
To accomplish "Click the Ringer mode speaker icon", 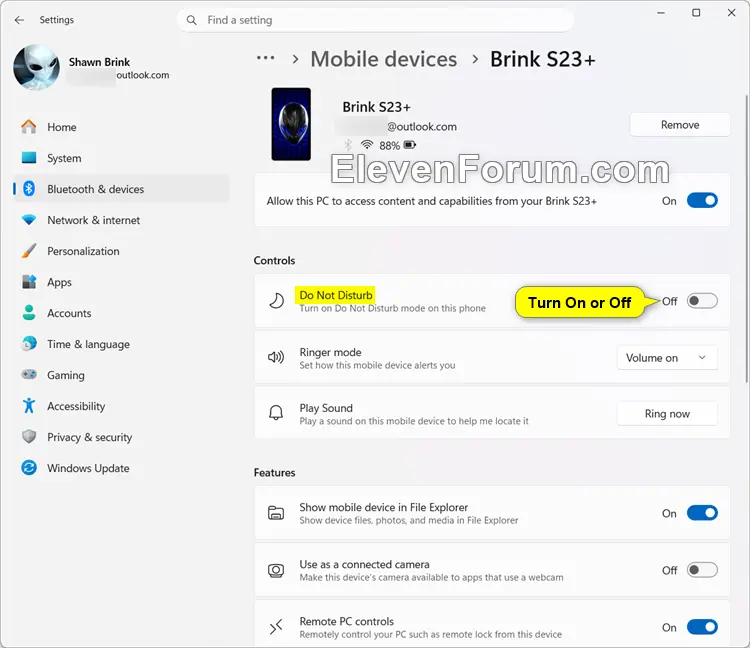I will 276,358.
